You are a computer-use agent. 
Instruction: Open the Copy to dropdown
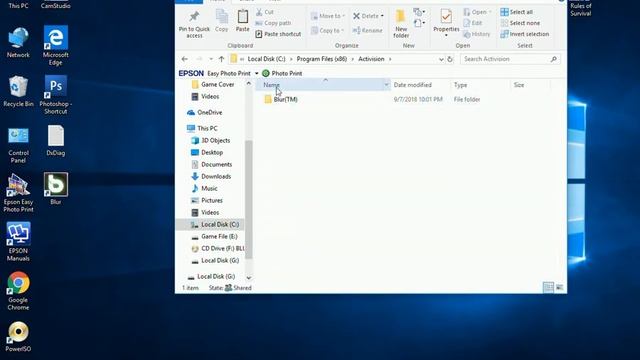coord(327,31)
